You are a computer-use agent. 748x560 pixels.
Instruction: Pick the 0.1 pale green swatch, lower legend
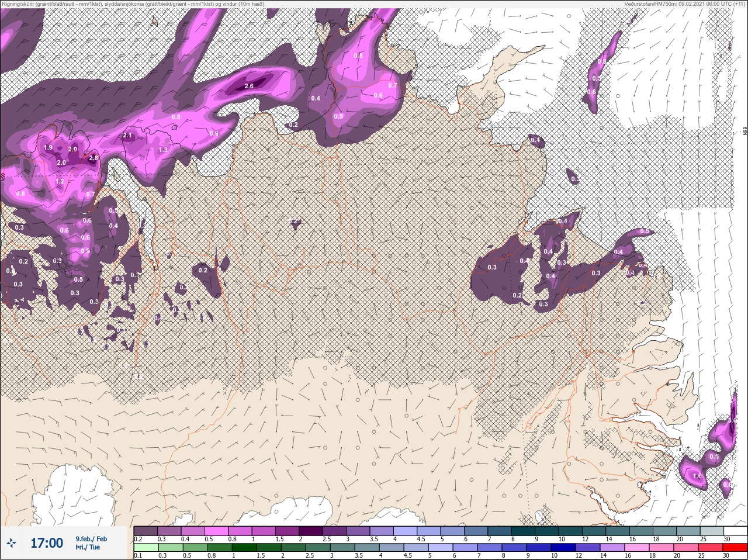146,548
